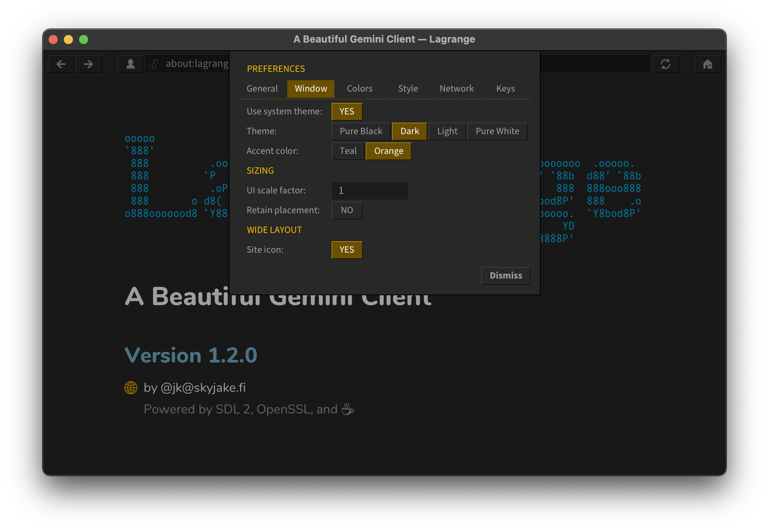This screenshot has height=532, width=769.
Task: Select the Pure Black theme
Action: tap(361, 131)
